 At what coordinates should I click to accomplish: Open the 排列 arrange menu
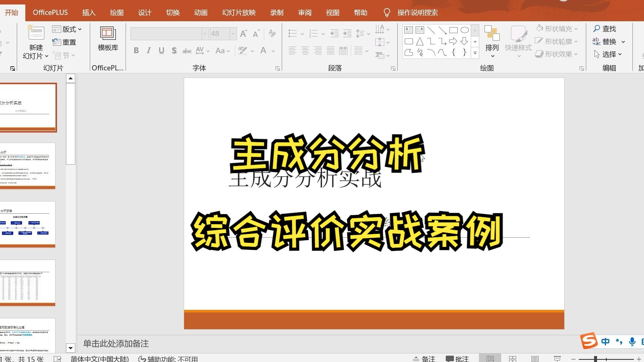(492, 42)
